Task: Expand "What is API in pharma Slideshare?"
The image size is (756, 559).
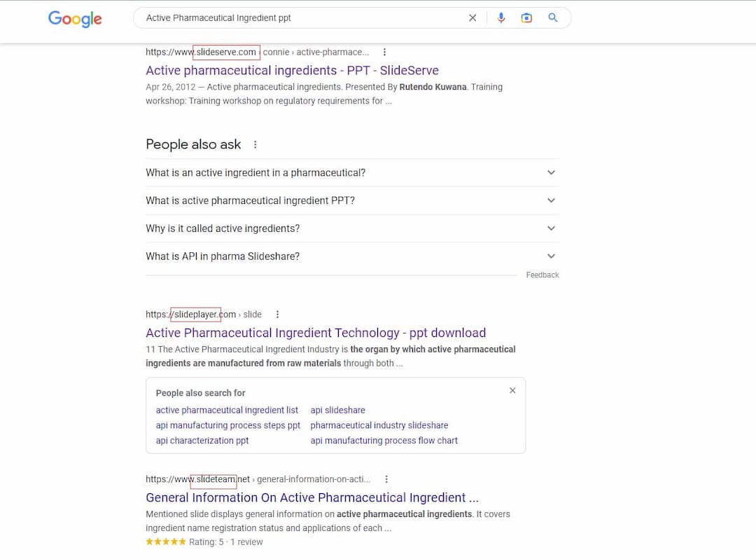Action: coord(352,256)
